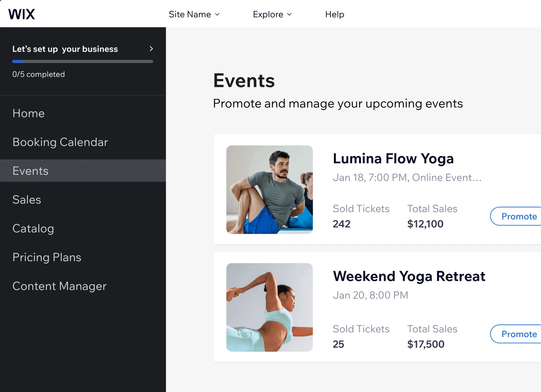Promote the Lumina Flow Yoga event
Image resolution: width=541 pixels, height=392 pixels.
pos(516,216)
